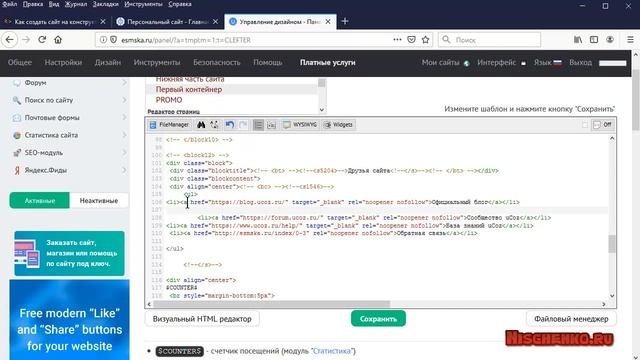Toggle the browser sidebar icon
Viewport: 640px width, 360px height.
click(x=594, y=40)
